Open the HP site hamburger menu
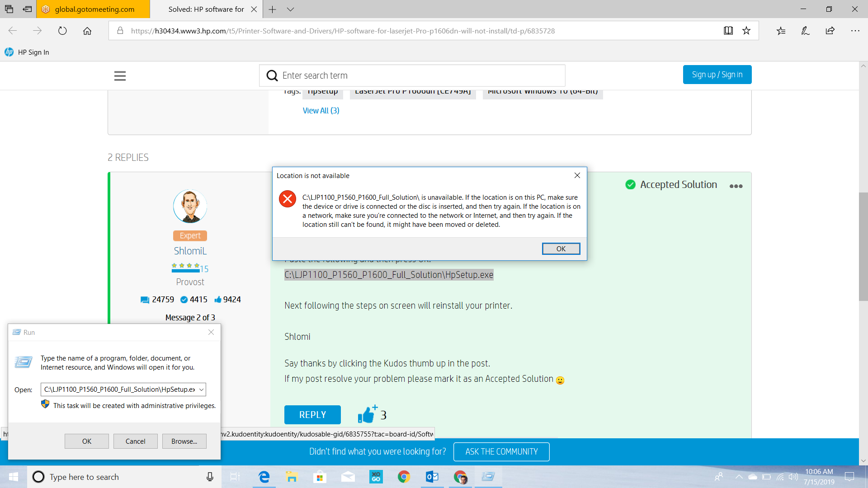This screenshot has width=868, height=488. [x=120, y=76]
